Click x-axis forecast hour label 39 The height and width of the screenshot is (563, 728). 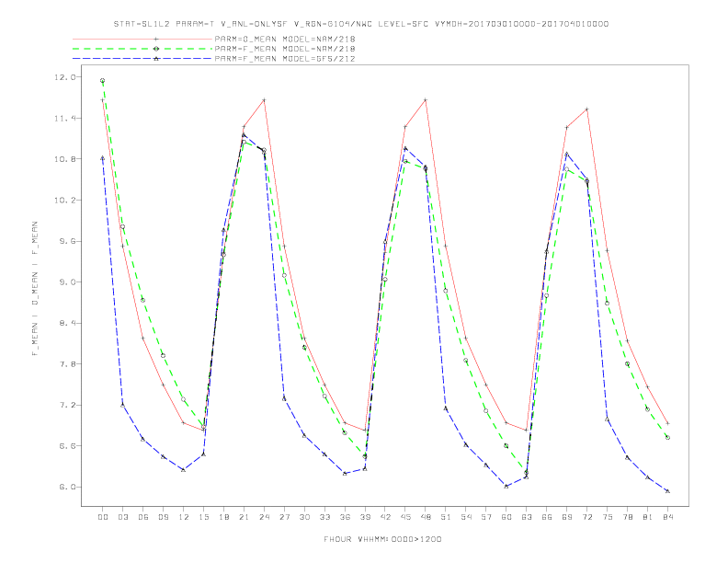click(365, 517)
